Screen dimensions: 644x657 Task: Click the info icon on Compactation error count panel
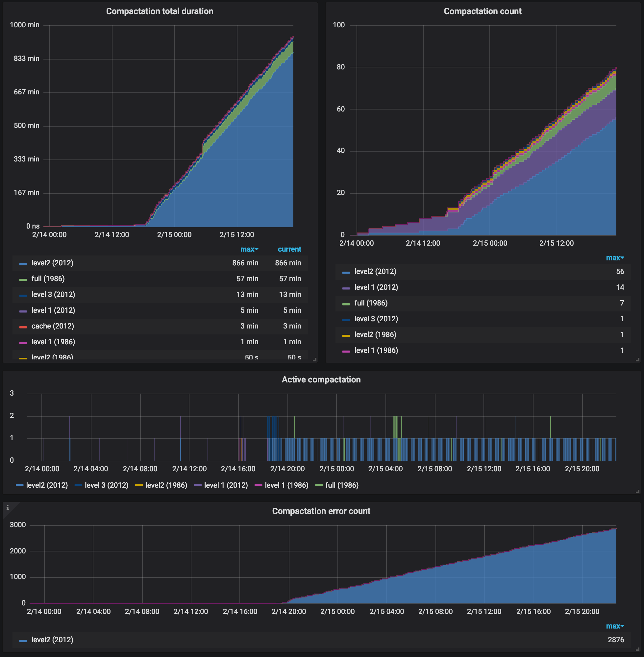point(8,508)
